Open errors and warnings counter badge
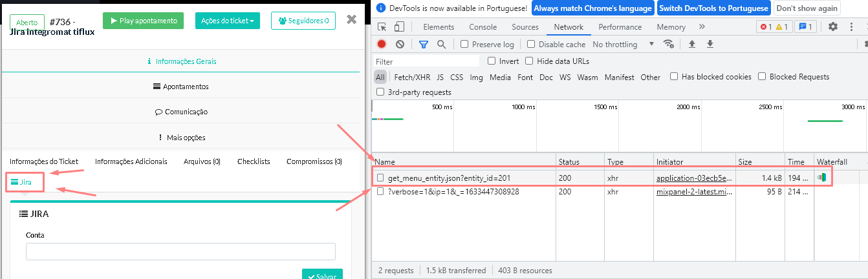The width and height of the screenshot is (868, 279). (774, 26)
